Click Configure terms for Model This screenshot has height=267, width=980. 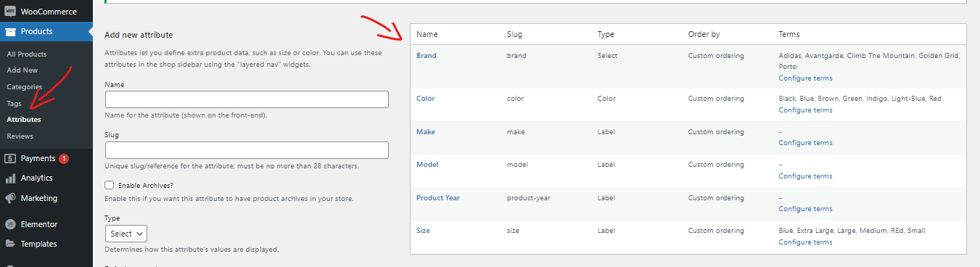tap(805, 176)
